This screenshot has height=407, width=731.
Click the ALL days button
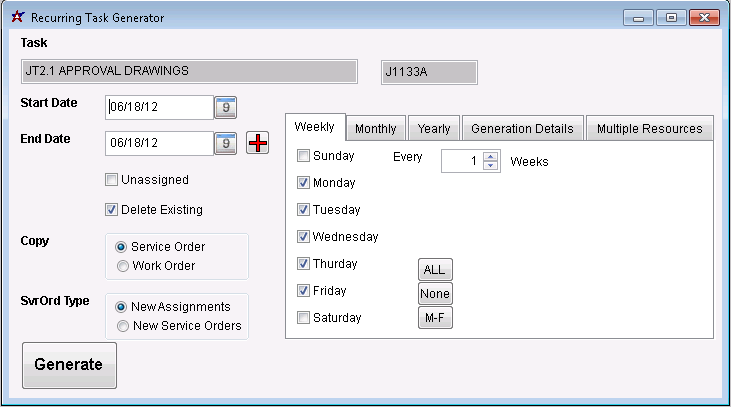pos(435,270)
